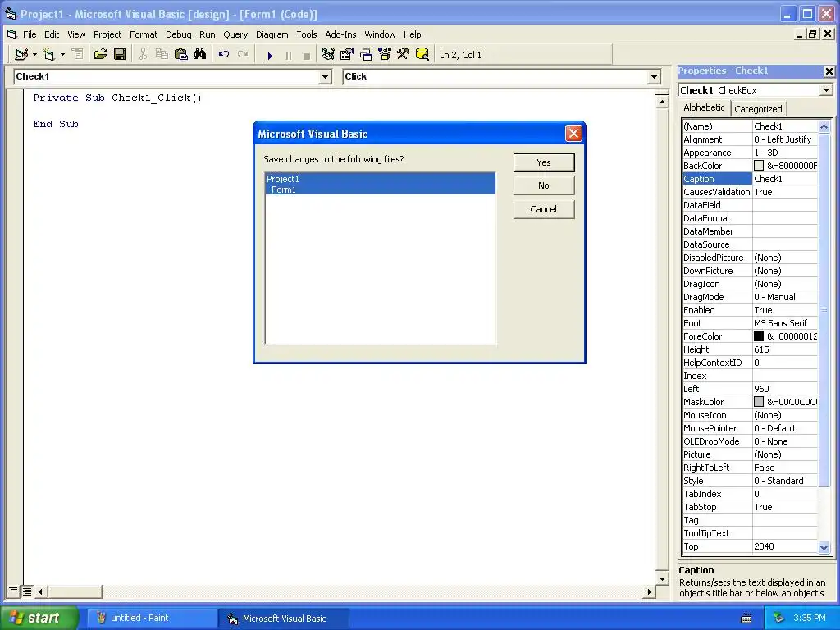The image size is (840, 630).
Task: Click the Open Project folder icon
Action: (x=100, y=54)
